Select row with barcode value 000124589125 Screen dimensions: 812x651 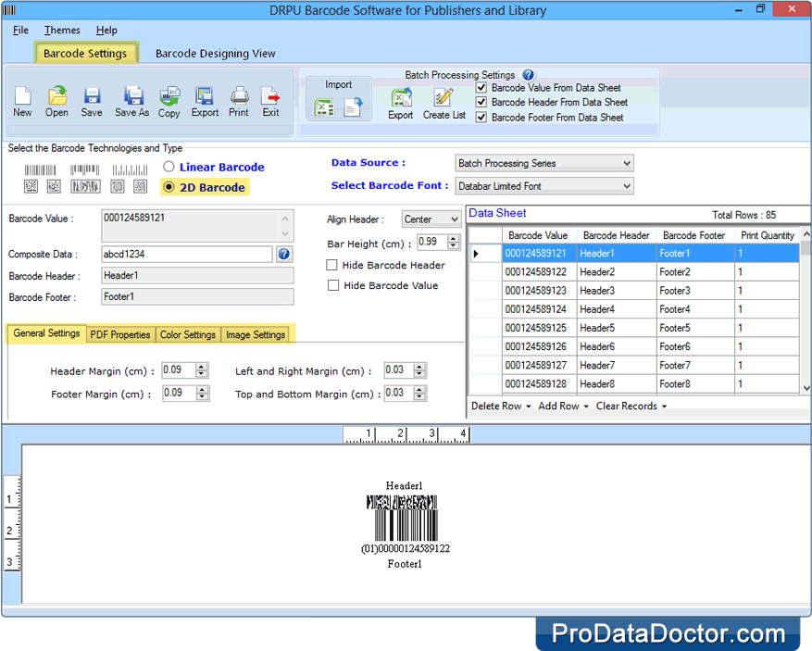point(634,328)
